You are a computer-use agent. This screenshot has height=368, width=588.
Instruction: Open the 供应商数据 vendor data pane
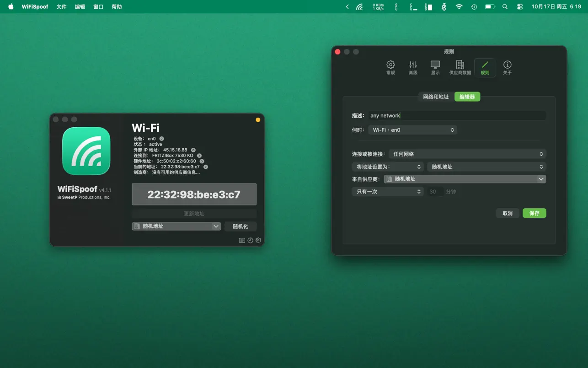click(x=460, y=68)
